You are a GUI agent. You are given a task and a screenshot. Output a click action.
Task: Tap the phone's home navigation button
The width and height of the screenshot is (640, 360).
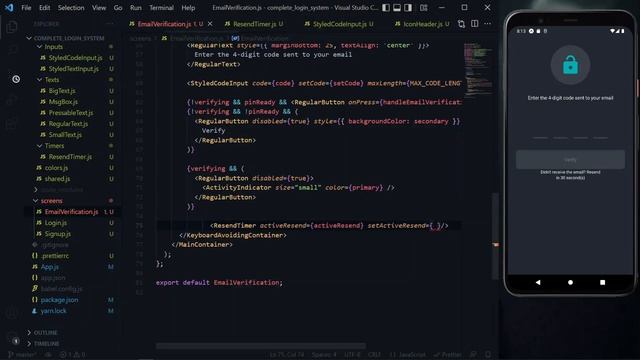(570, 282)
